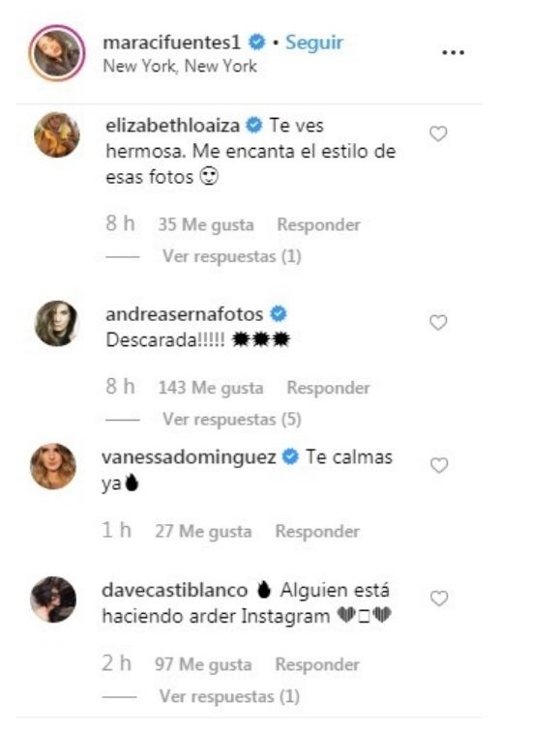Open andreasernafotos's avatar picture
This screenshot has height=731, width=560.
click(57, 323)
